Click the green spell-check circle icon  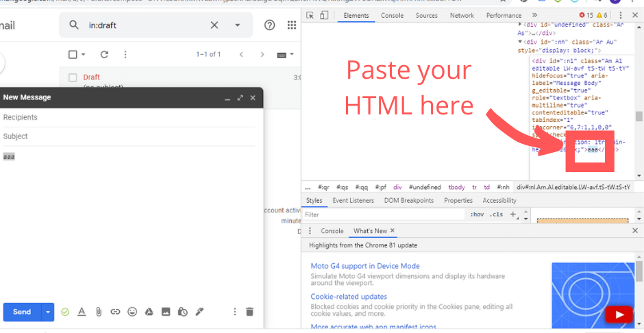[x=65, y=312]
